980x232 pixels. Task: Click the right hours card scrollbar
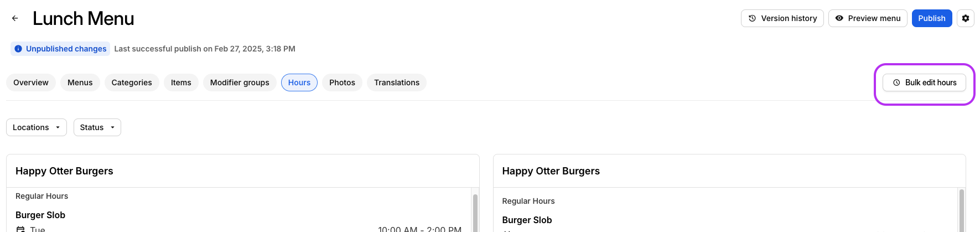pos(962,213)
